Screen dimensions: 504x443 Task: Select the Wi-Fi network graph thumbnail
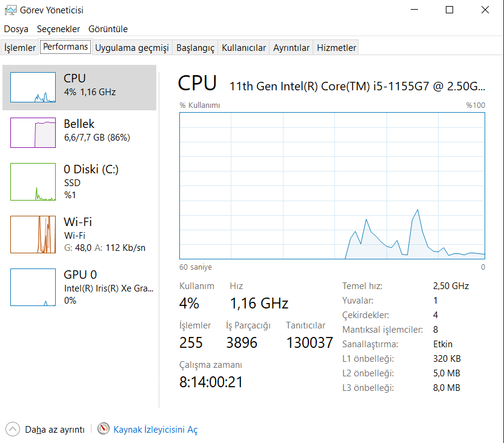(33, 235)
